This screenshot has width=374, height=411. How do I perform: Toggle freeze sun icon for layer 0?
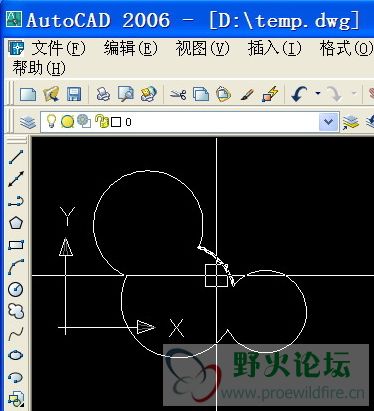pos(67,121)
